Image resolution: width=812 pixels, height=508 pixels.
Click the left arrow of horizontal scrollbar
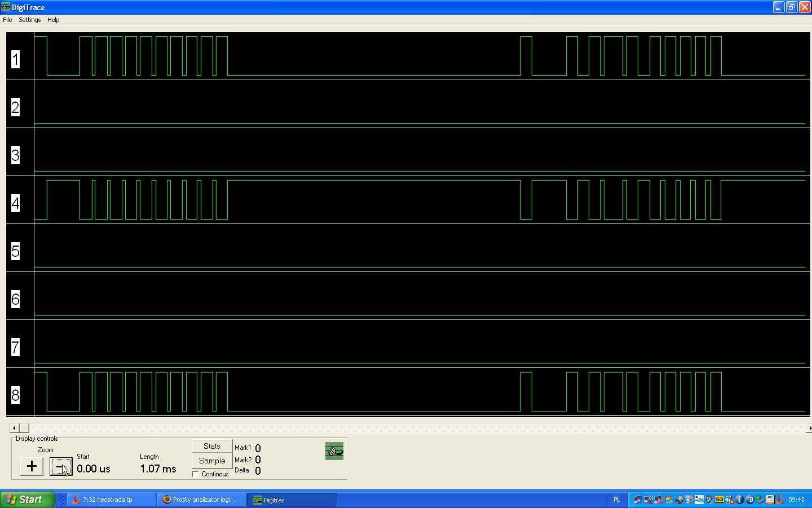click(14, 428)
